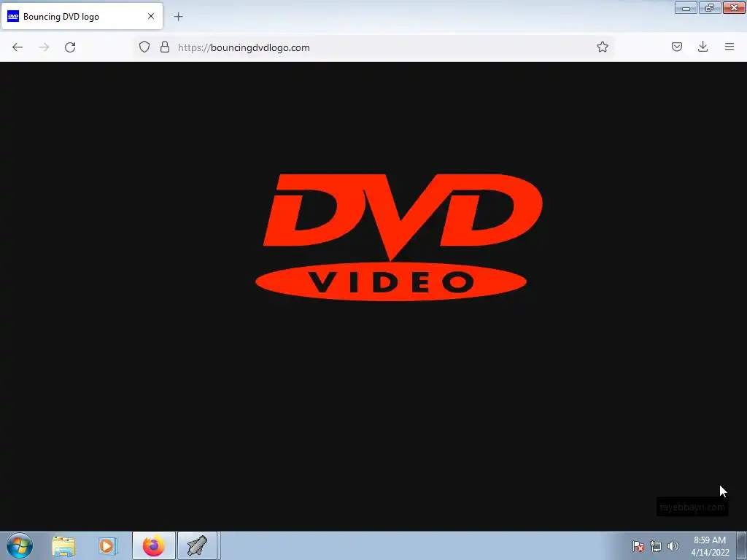
Task: Open the clock showing 8:59 AM
Action: [x=710, y=546]
